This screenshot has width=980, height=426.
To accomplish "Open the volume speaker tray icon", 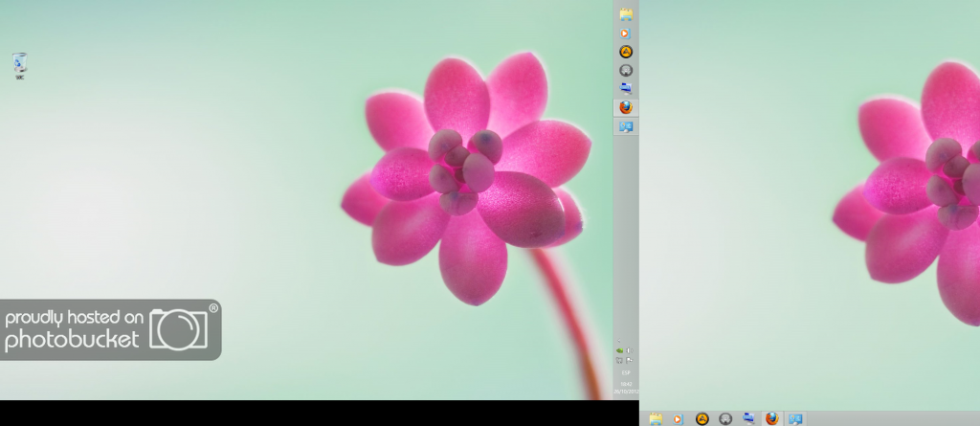I will pos(630,350).
